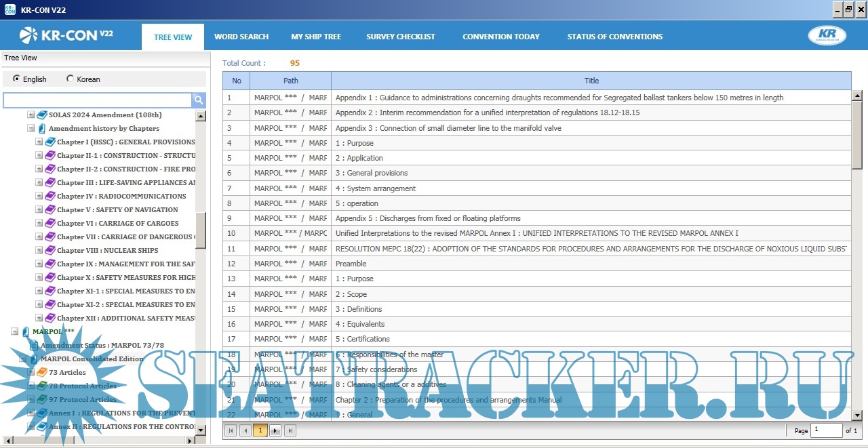Go to the next results page

point(275,430)
